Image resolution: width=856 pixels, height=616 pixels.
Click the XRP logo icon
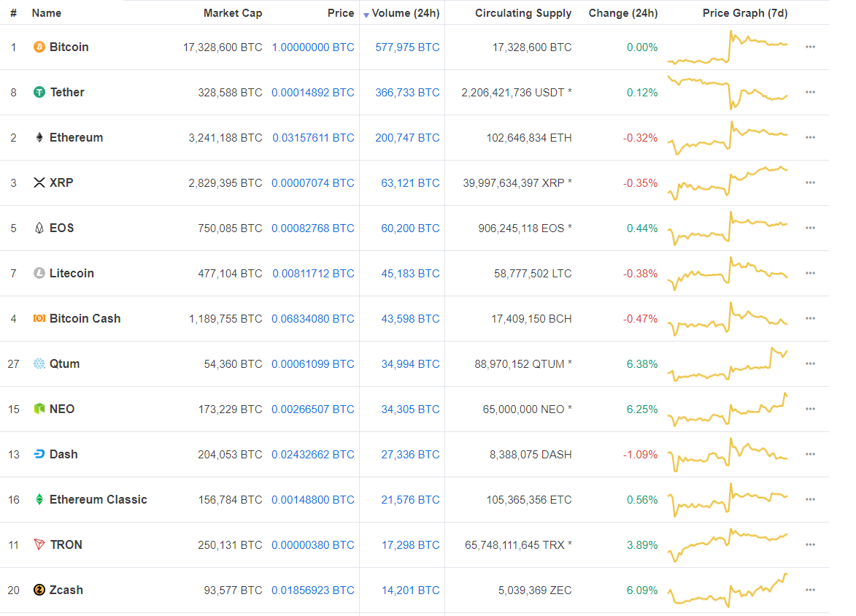pyautogui.click(x=39, y=183)
